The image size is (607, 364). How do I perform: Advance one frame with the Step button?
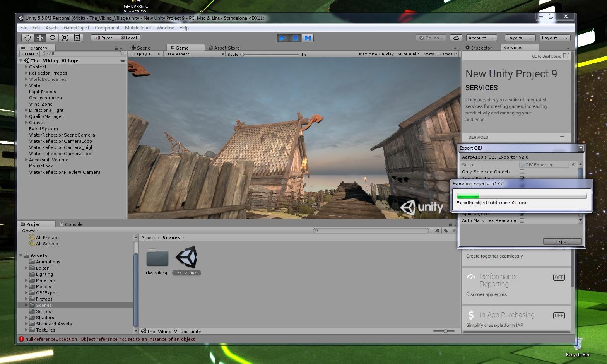click(307, 38)
